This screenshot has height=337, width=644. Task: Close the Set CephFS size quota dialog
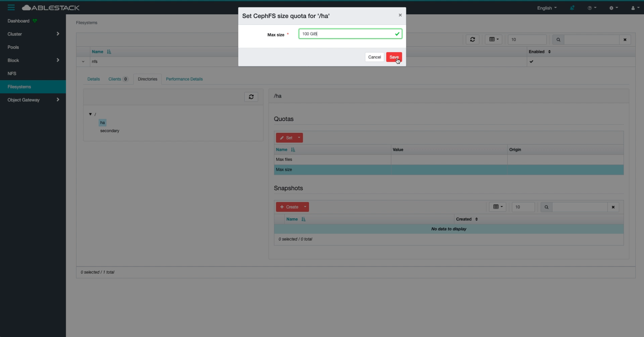pyautogui.click(x=400, y=15)
